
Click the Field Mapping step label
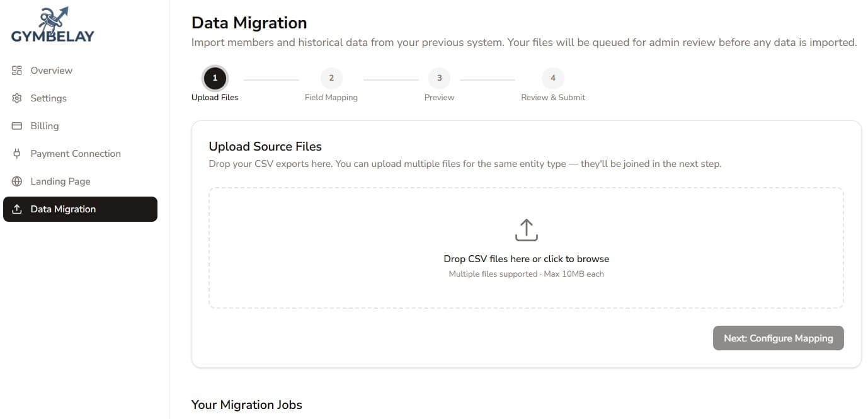[331, 98]
